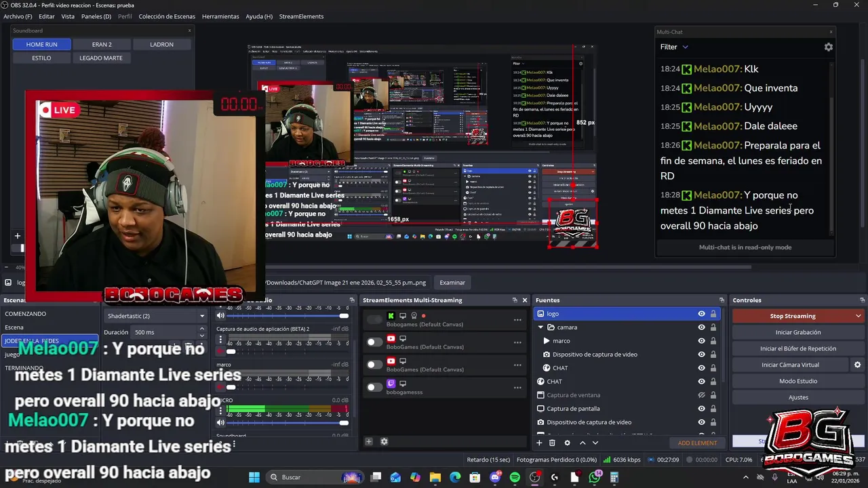Open Spotify from the taskbar
Screen dimensions: 868x488
[x=515, y=477]
